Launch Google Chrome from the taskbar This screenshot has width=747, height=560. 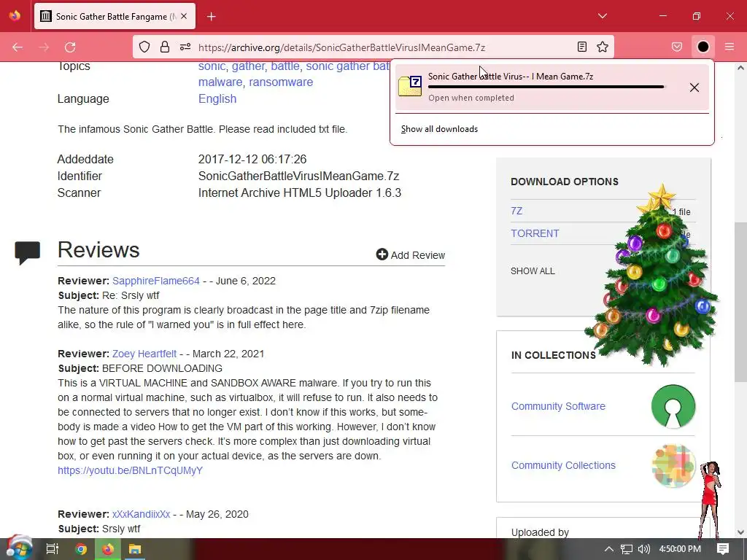tap(81, 549)
